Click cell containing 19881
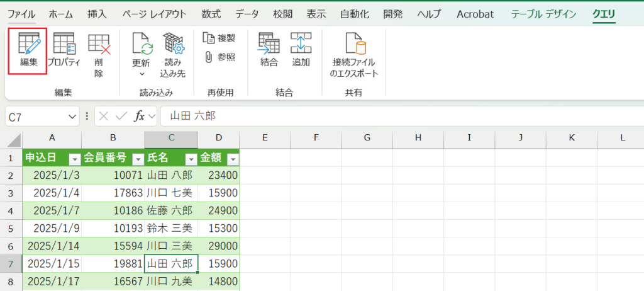644x291 pixels. pos(113,263)
